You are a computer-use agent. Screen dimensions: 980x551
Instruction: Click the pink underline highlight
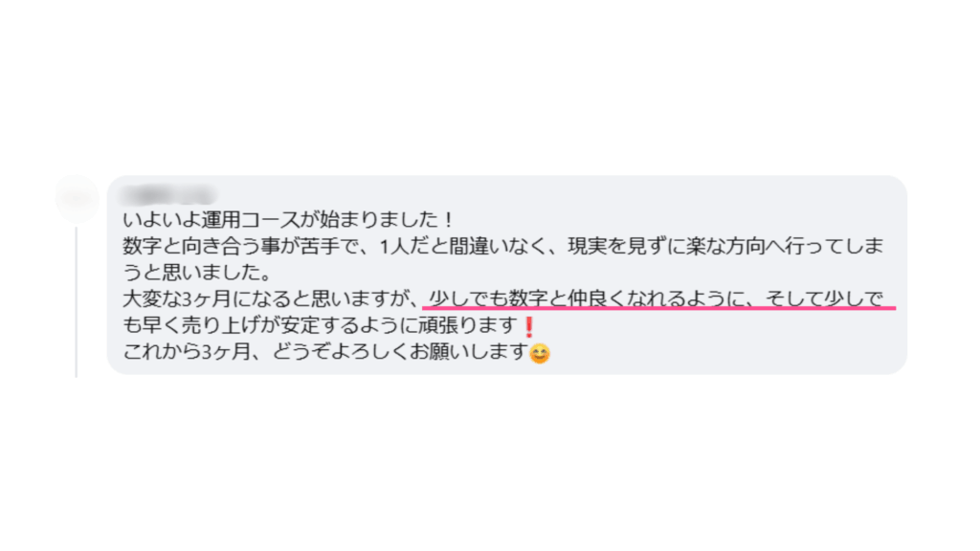(659, 308)
